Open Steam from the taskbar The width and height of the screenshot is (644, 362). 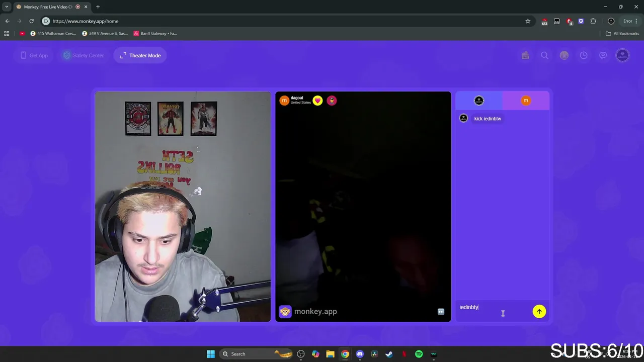point(389,354)
